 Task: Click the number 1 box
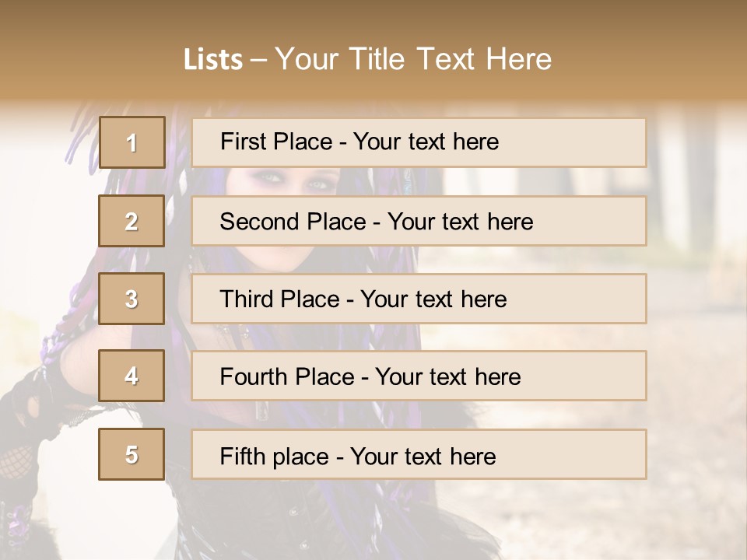(132, 142)
